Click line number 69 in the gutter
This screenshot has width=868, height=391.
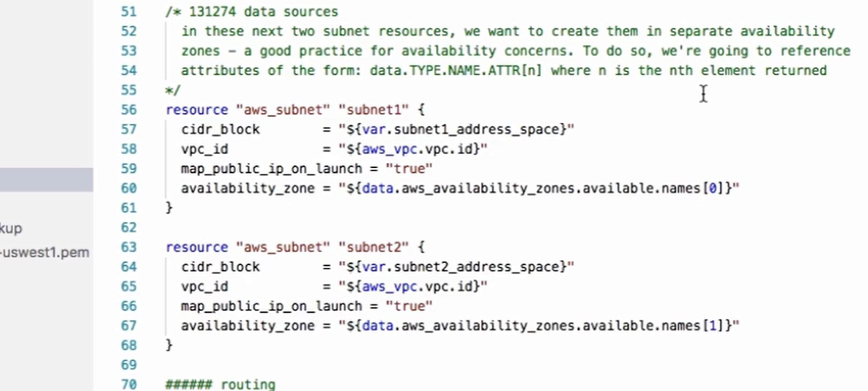click(x=128, y=365)
